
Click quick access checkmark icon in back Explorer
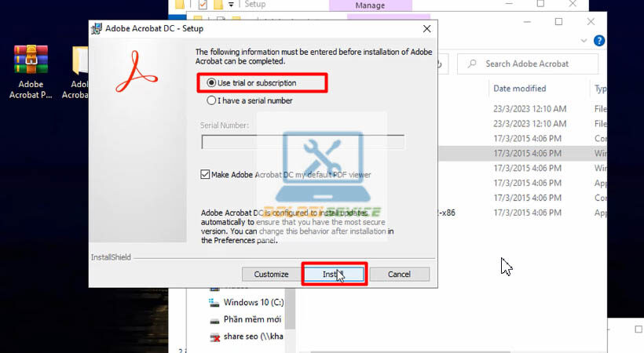203,5
